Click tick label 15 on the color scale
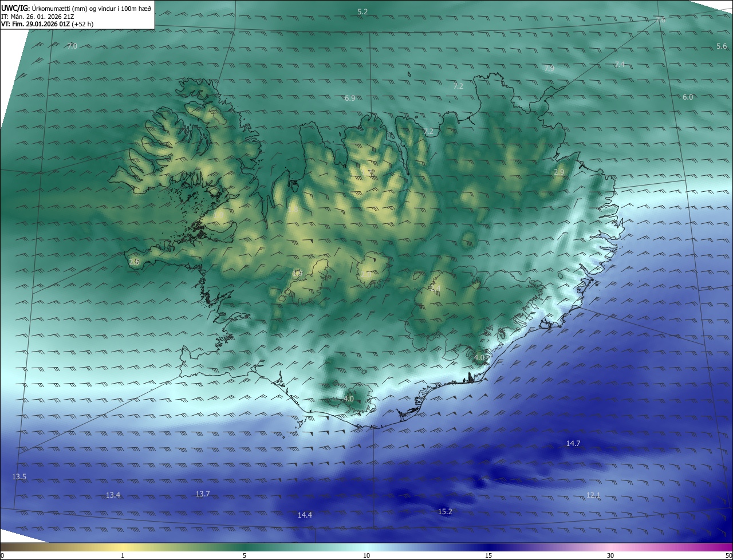The width and height of the screenshot is (733, 560). tap(488, 555)
